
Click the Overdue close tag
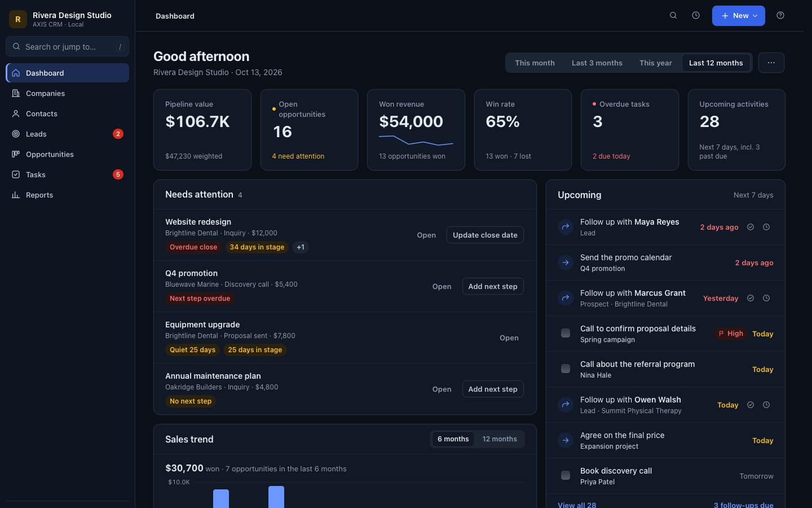[x=193, y=247]
